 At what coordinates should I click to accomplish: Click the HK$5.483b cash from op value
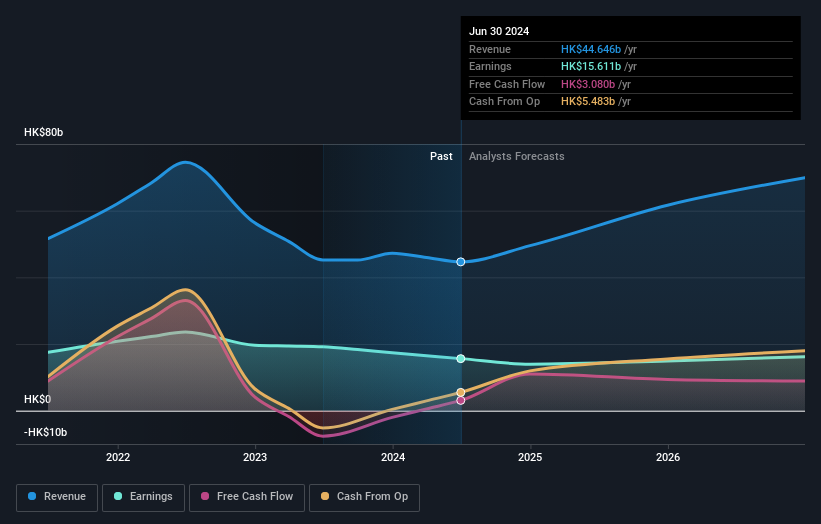point(587,102)
